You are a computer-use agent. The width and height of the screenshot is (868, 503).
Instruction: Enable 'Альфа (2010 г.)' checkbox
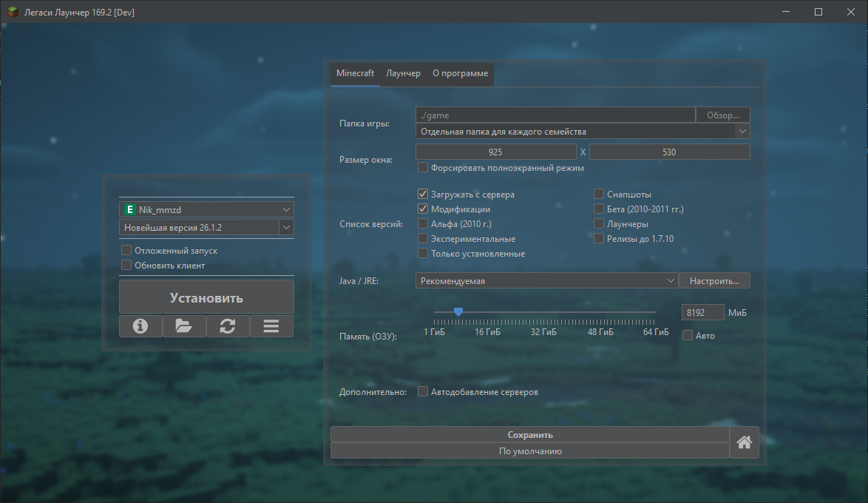(422, 224)
